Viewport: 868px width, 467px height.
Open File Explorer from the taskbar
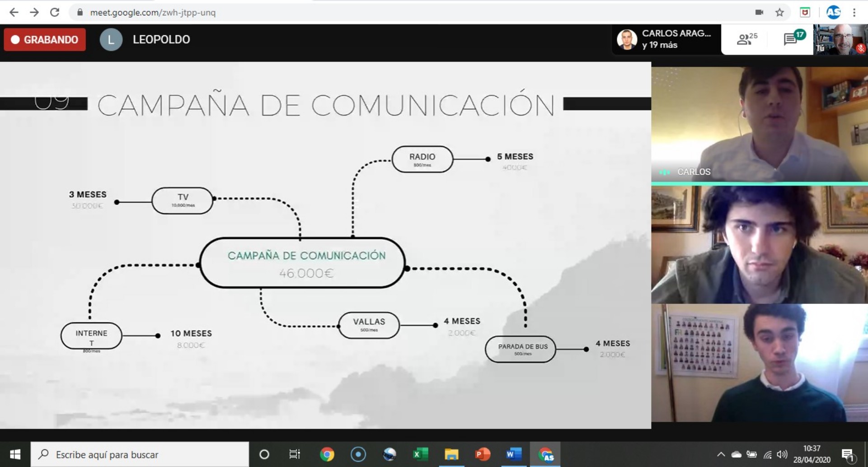(451, 454)
